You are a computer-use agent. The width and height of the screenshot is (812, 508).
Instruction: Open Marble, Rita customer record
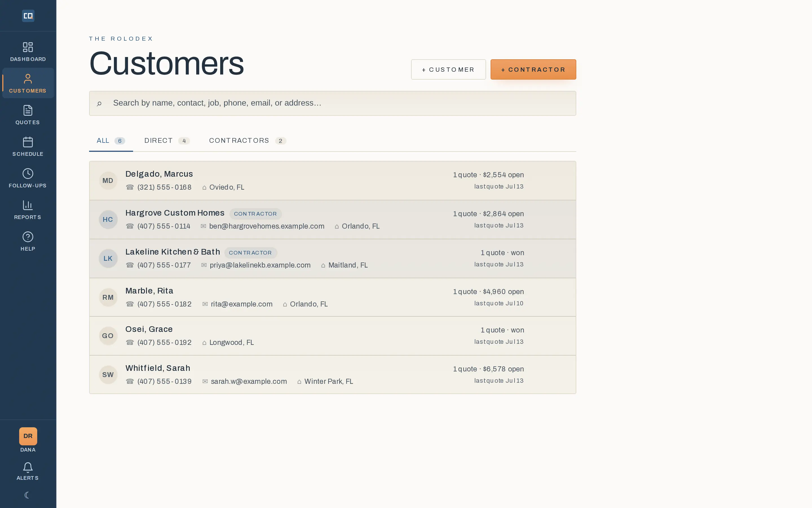coord(332,297)
